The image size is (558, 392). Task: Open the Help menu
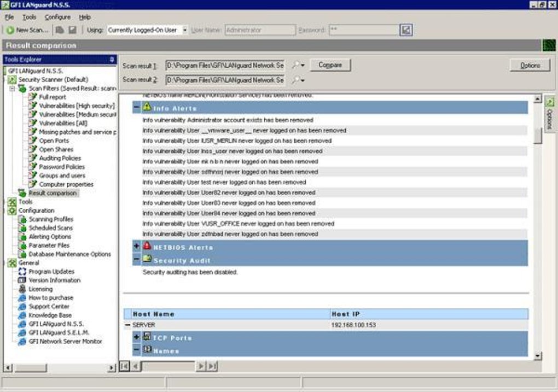click(x=85, y=17)
